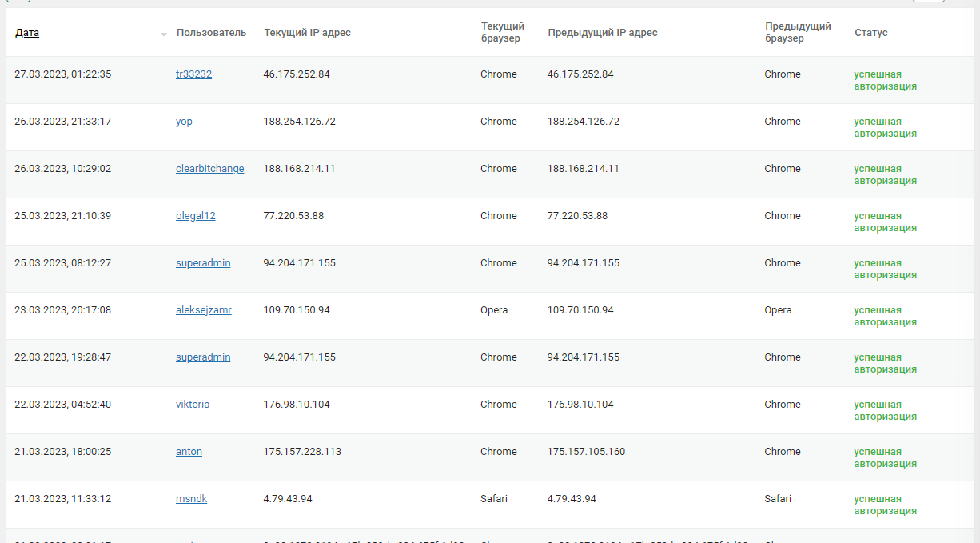980x543 pixels.
Task: Click the anton user link
Action: [x=189, y=452]
